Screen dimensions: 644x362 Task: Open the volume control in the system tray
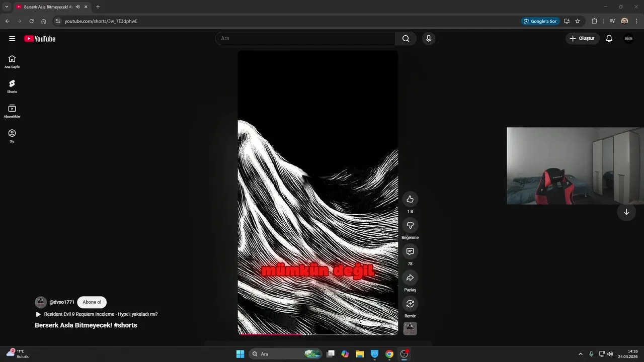tap(610, 354)
